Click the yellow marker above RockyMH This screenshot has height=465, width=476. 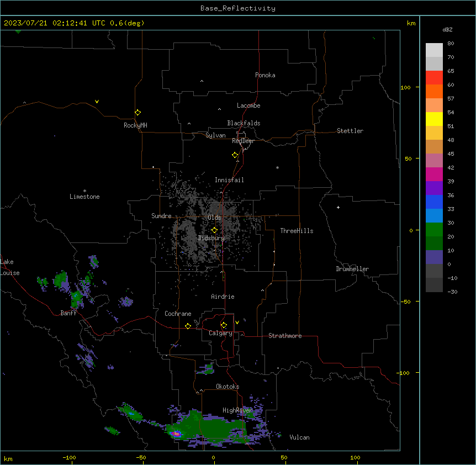[x=138, y=112]
